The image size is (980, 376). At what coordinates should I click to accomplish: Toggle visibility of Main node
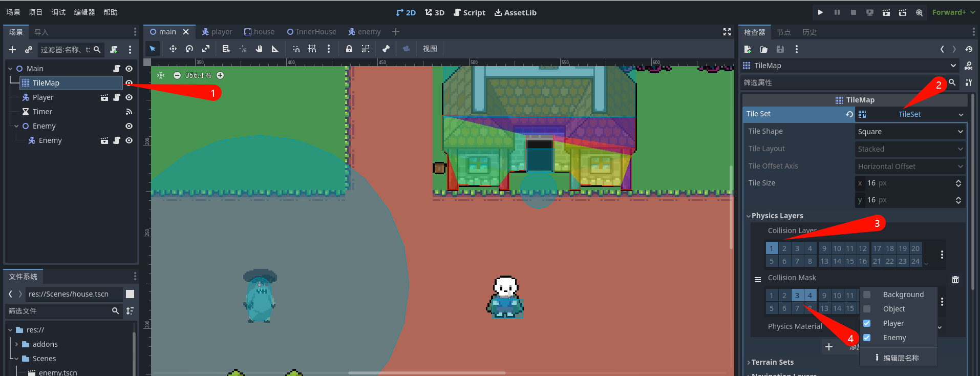tap(129, 69)
